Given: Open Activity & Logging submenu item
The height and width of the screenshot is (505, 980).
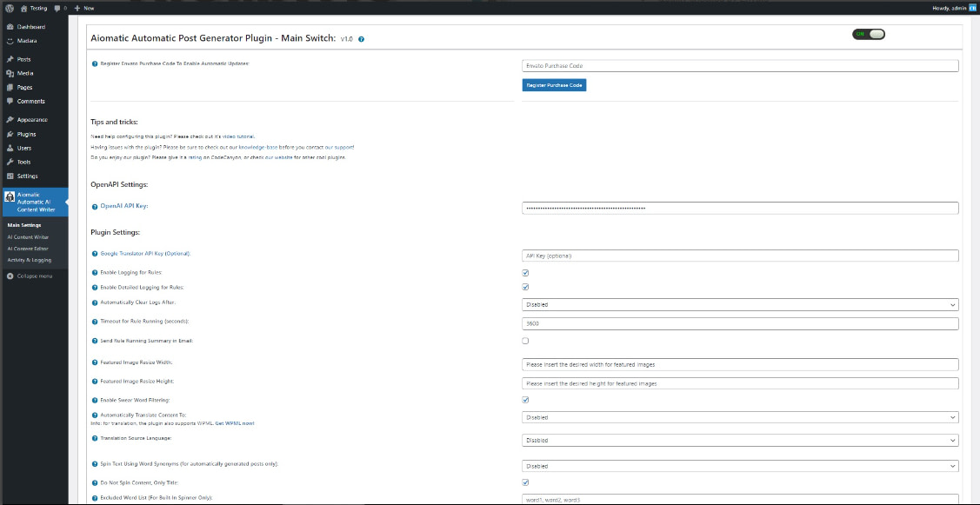Looking at the screenshot, I should click(x=30, y=259).
